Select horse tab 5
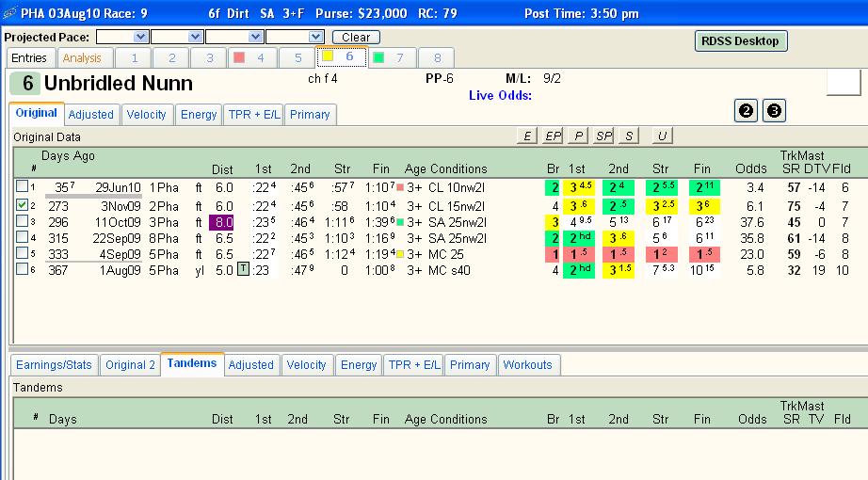 tap(297, 58)
